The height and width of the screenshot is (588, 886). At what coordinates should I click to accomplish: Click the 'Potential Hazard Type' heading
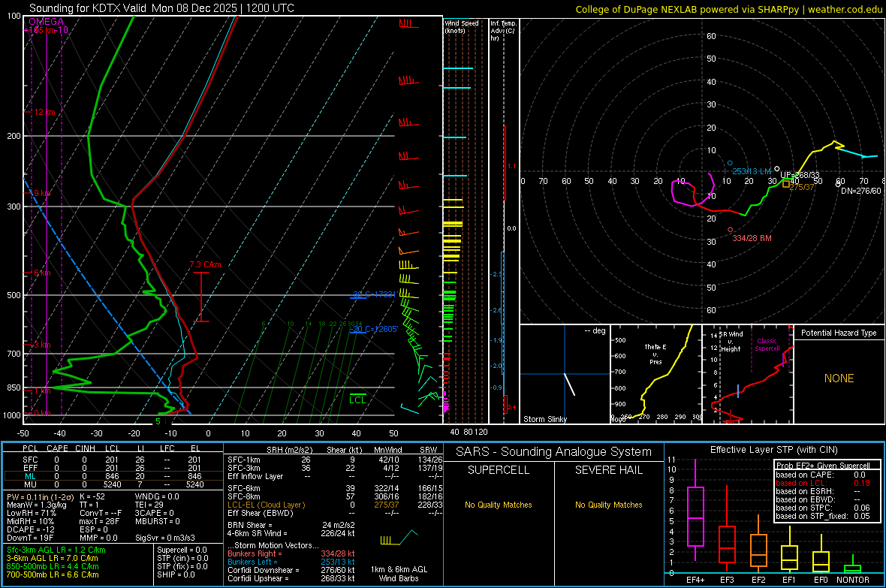(839, 333)
